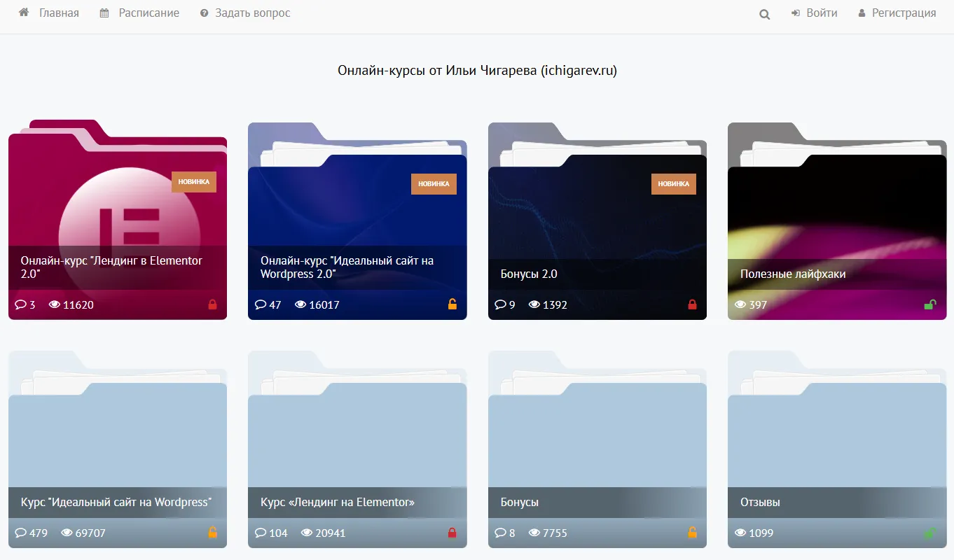
Task: Open course "Лендинг в Elementor 2.0" title
Action: (112, 267)
